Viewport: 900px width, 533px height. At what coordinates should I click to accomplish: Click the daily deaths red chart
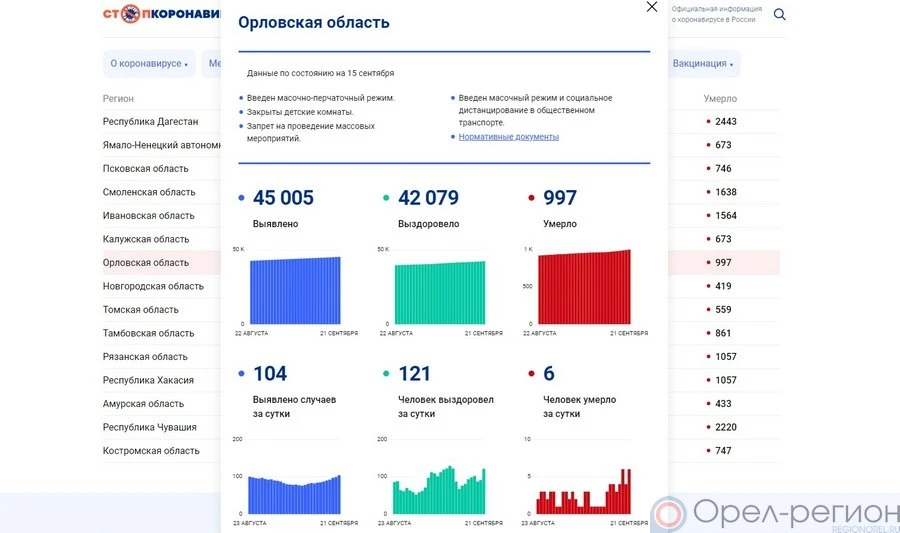(x=584, y=490)
